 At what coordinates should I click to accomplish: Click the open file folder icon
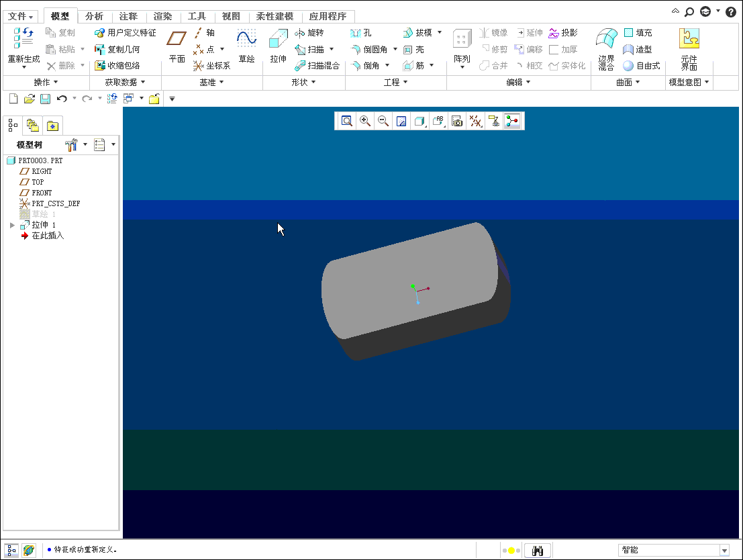coord(30,99)
